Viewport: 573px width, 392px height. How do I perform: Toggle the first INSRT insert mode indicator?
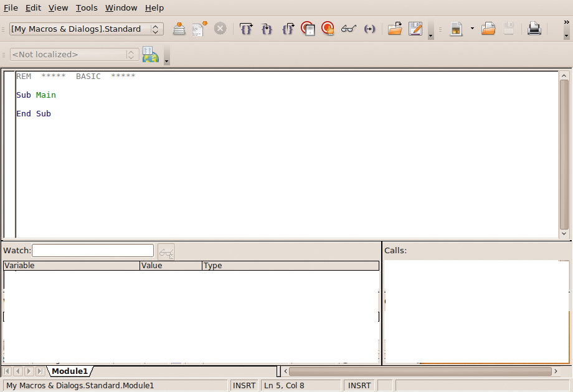click(244, 385)
